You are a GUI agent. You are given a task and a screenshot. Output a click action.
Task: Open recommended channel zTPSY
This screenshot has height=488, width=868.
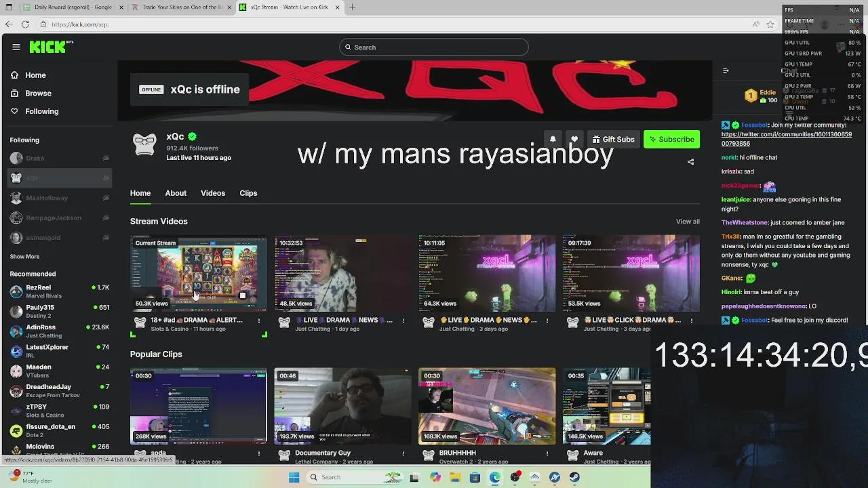(60, 410)
